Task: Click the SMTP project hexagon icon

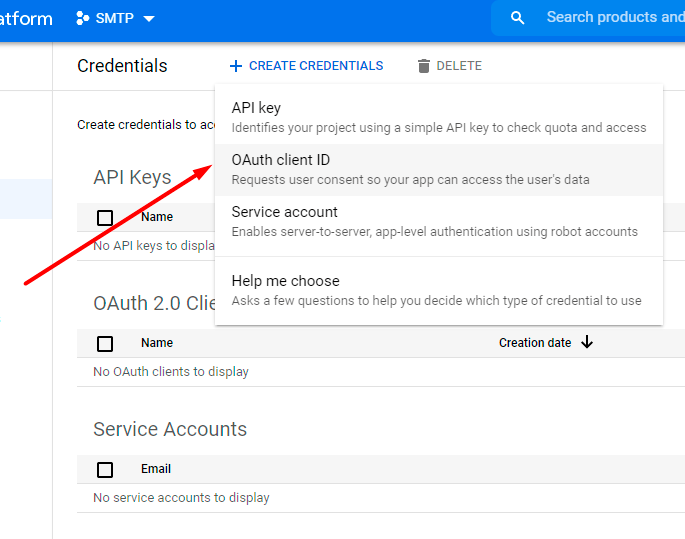Action: click(83, 18)
